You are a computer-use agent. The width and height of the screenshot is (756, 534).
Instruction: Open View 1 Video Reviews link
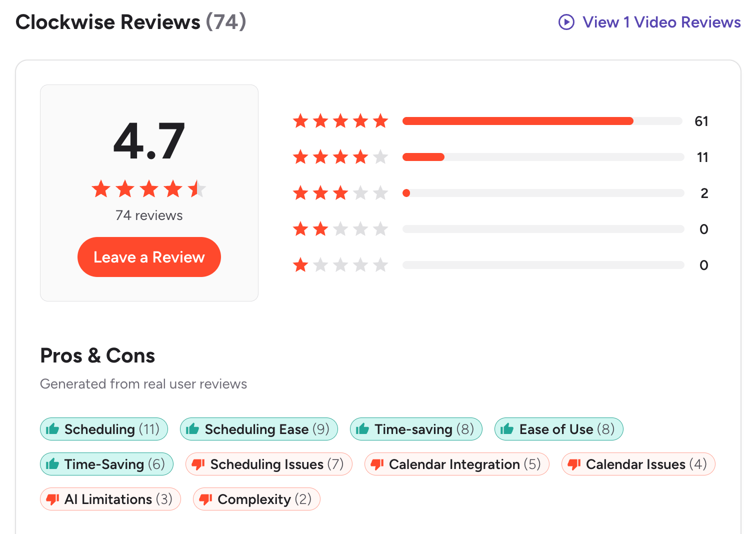click(x=660, y=22)
